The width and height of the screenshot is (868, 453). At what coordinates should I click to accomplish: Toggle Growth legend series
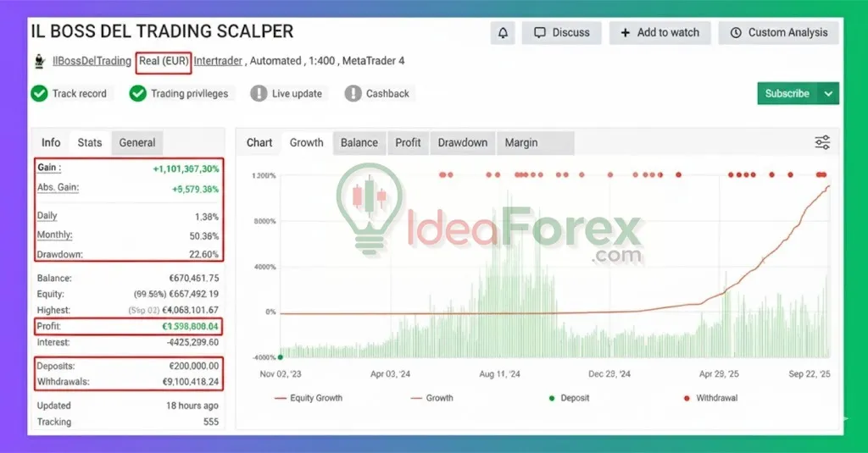click(431, 398)
